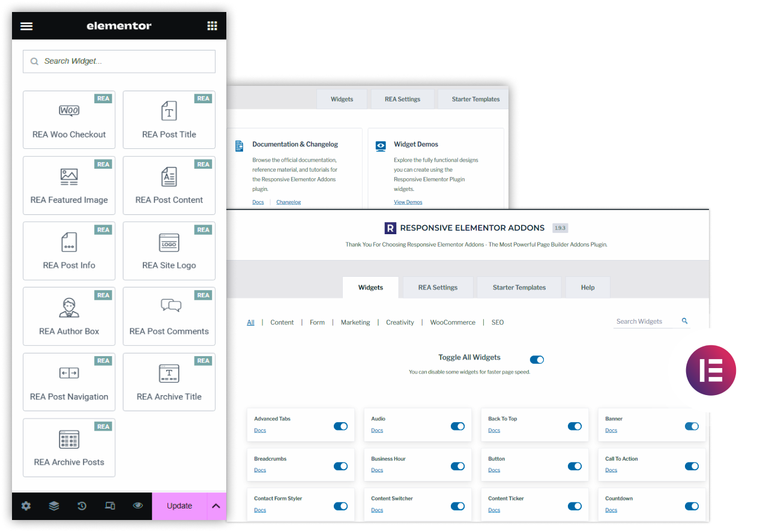Open the Docs link under Documentation & Changelog

pos(258,202)
